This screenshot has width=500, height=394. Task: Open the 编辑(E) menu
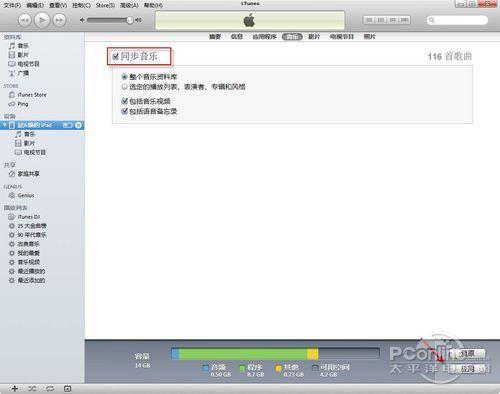[x=35, y=5]
